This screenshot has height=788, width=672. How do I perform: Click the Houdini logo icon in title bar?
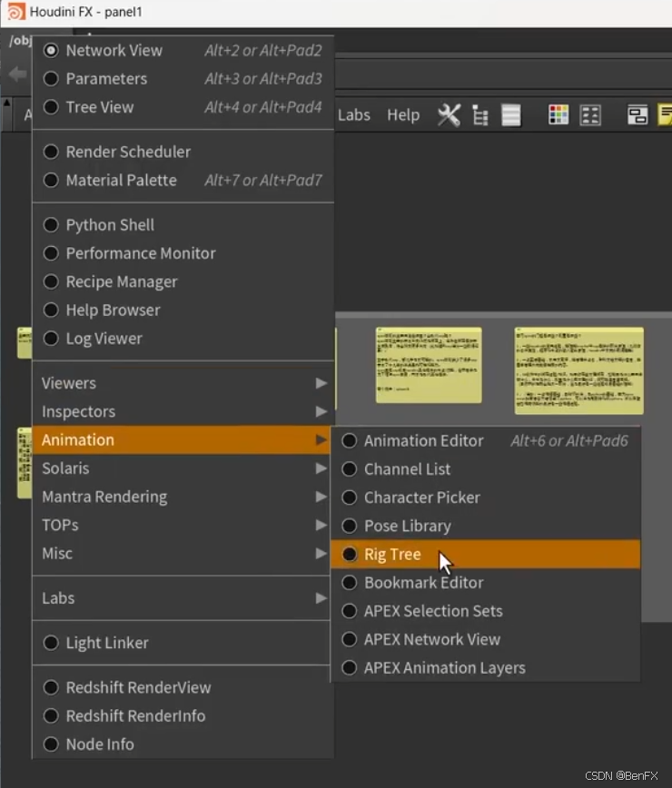(x=15, y=12)
